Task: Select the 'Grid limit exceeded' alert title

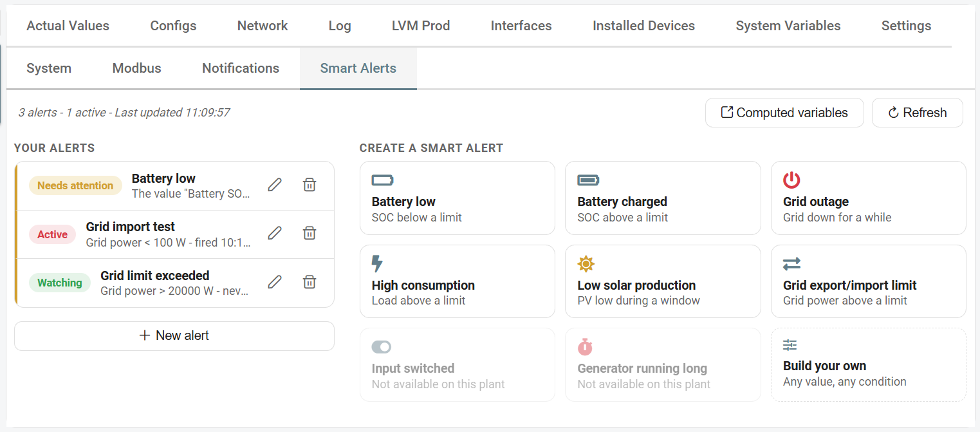Action: [x=155, y=276]
